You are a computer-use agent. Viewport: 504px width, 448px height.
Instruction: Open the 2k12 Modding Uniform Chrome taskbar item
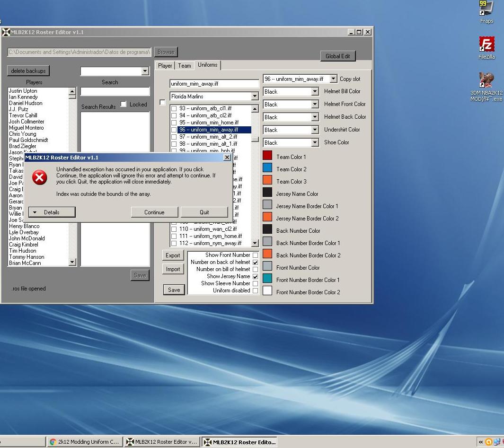[x=85, y=442]
